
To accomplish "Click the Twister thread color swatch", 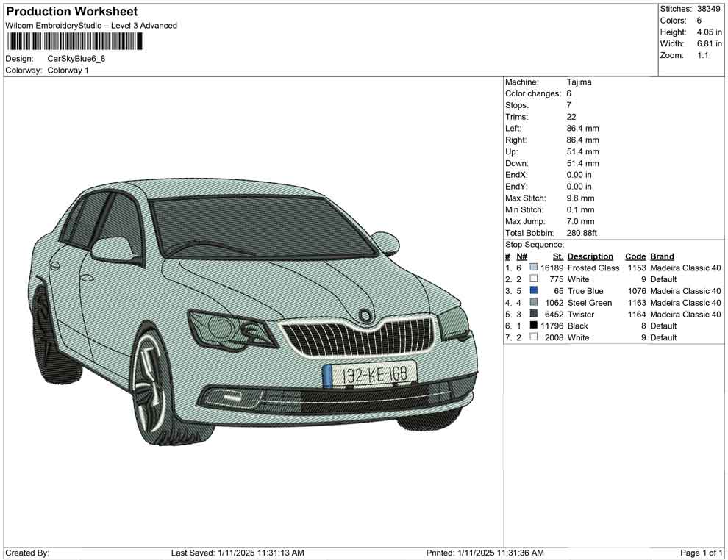I will 534,315.
